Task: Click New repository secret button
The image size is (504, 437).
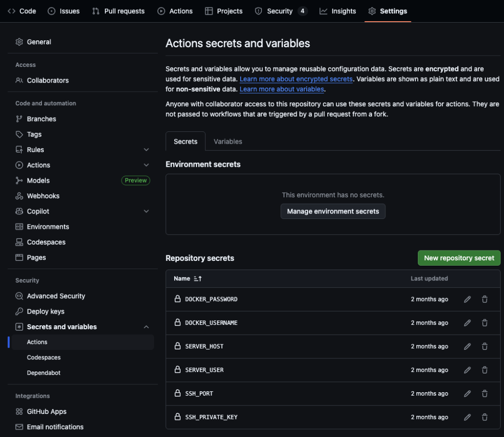Action: tap(459, 258)
